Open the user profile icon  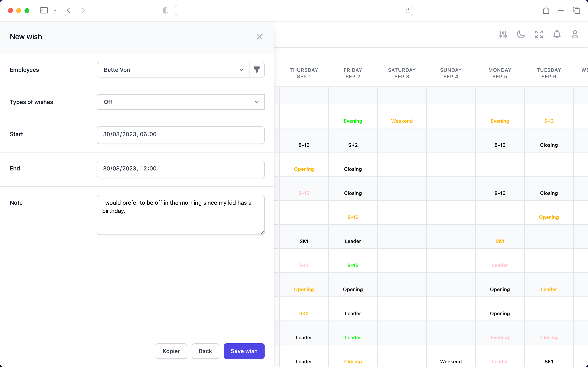(575, 34)
